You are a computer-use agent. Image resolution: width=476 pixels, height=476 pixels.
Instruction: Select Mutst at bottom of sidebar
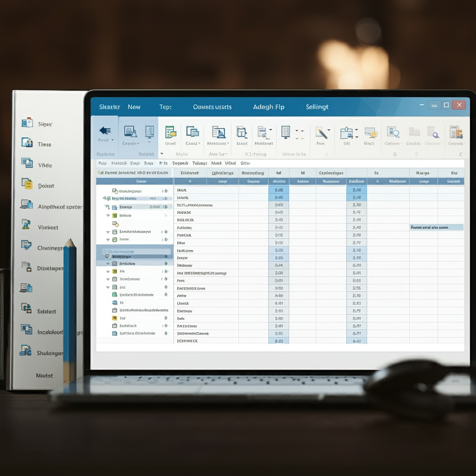tap(44, 376)
